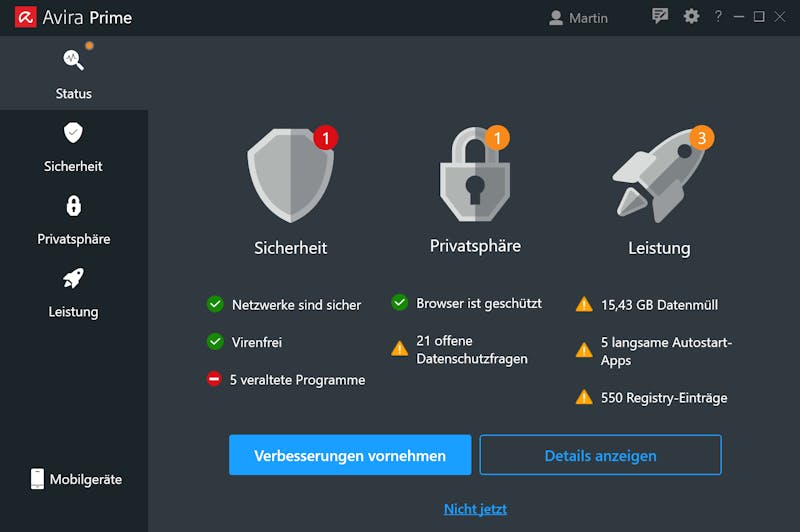The image size is (800, 532).
Task: Click Verbesserungen vornehmen button
Action: [x=350, y=455]
